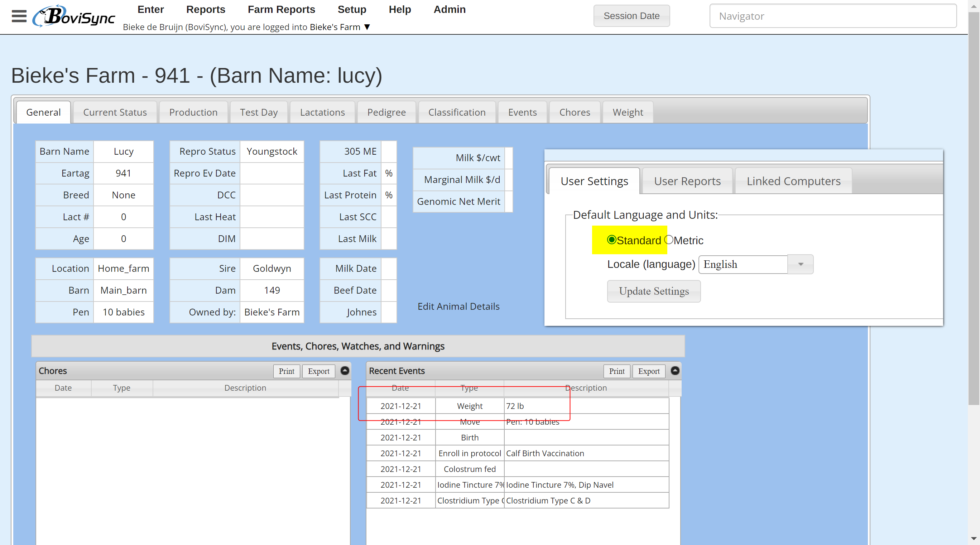This screenshot has height=545, width=980.
Task: Collapse the Chores panel circle icon
Action: 345,370
